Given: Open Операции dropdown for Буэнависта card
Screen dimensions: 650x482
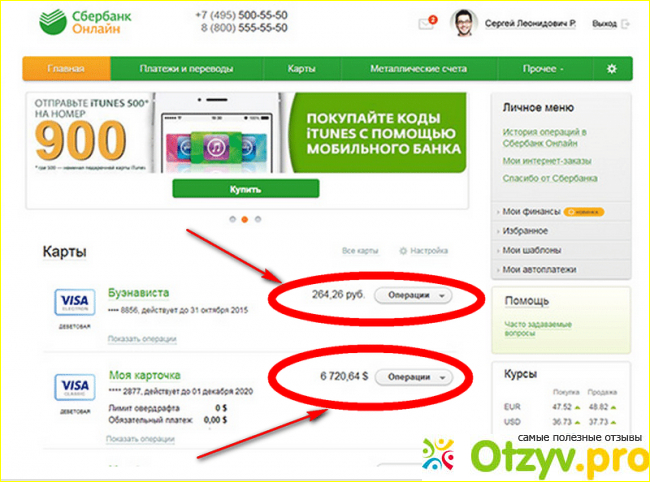Looking at the screenshot, I should (413, 295).
